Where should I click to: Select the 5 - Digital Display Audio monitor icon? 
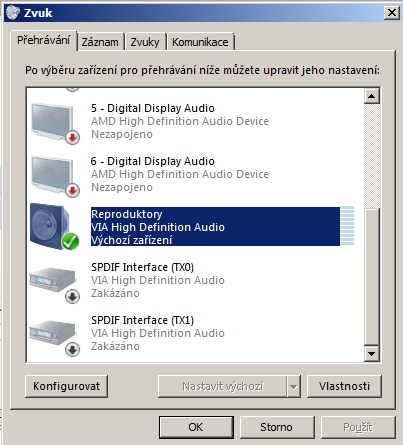53,122
